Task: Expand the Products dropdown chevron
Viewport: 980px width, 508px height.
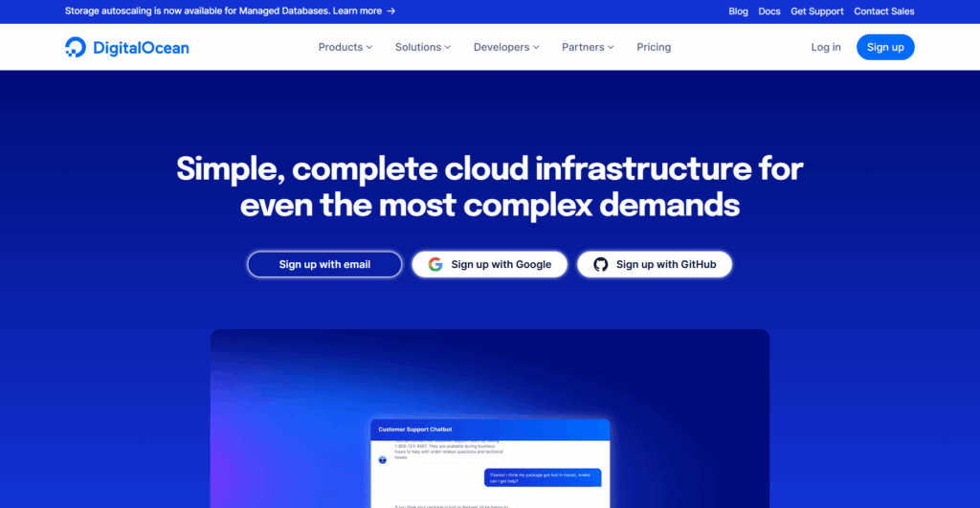Action: [369, 48]
